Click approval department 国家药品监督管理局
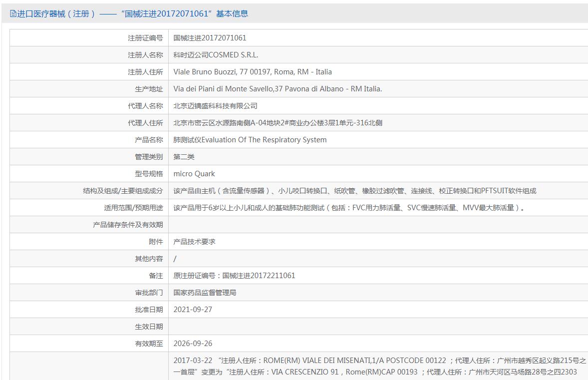 (205, 293)
